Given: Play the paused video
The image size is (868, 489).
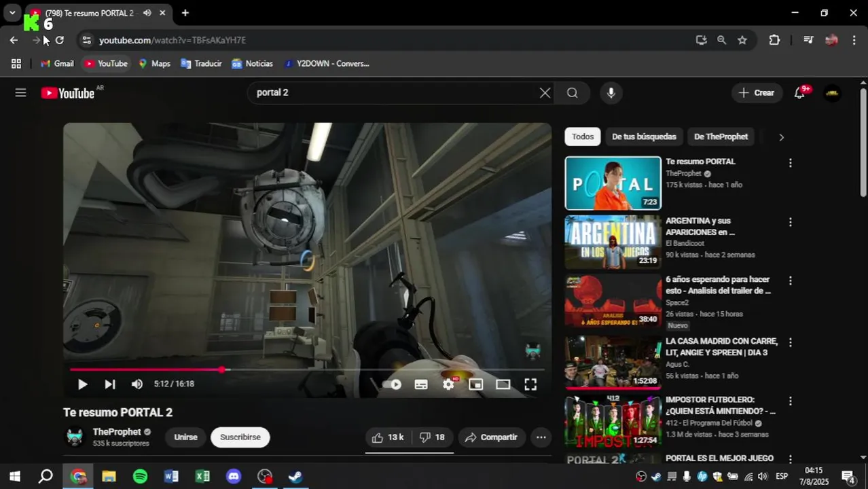Looking at the screenshot, I should [82, 384].
